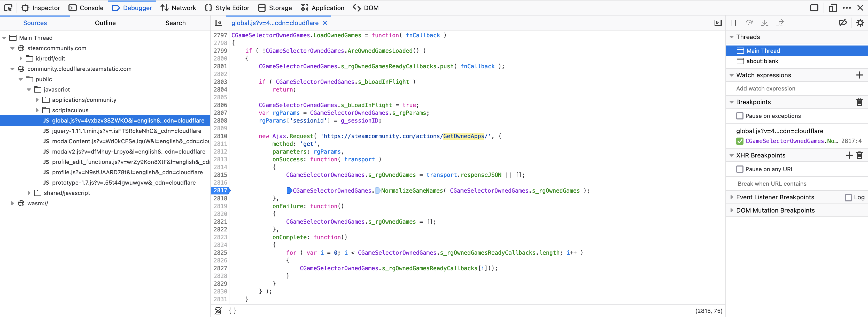Click the active breakpoint marker at line 2817 start
Viewport: 868px width, 317px height.
point(289,191)
